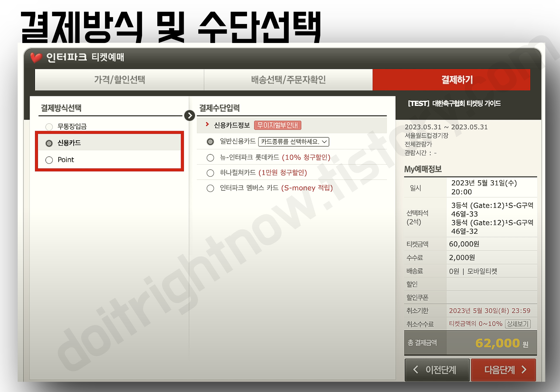Viewport: 560px width, 392px height.
Task: Click the 상세보기 cancellation fee button
Action: [x=518, y=324]
